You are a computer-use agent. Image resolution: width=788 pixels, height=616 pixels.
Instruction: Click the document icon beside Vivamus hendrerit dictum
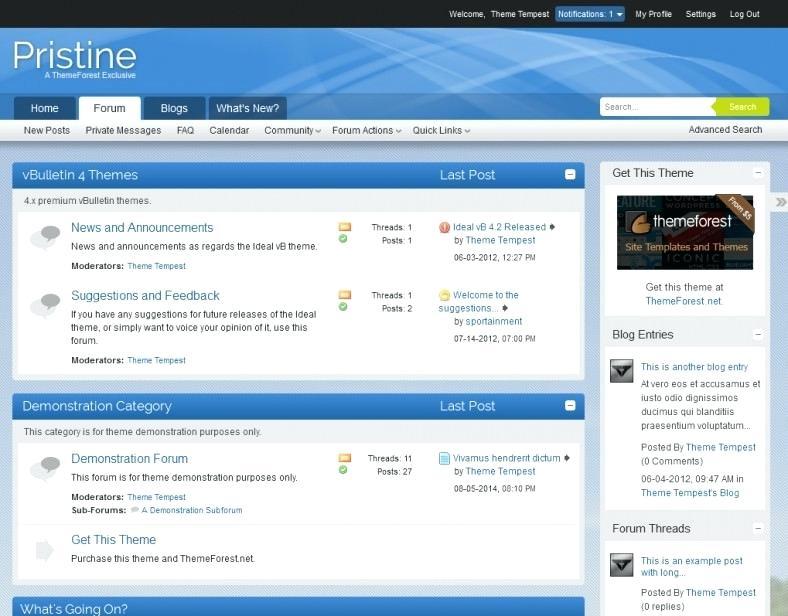444,459
